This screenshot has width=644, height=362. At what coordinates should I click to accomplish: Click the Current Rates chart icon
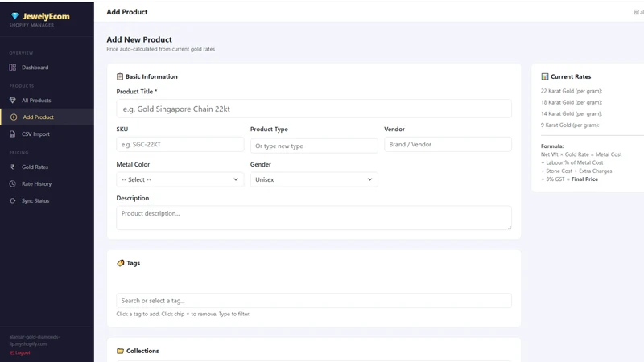tap(545, 76)
